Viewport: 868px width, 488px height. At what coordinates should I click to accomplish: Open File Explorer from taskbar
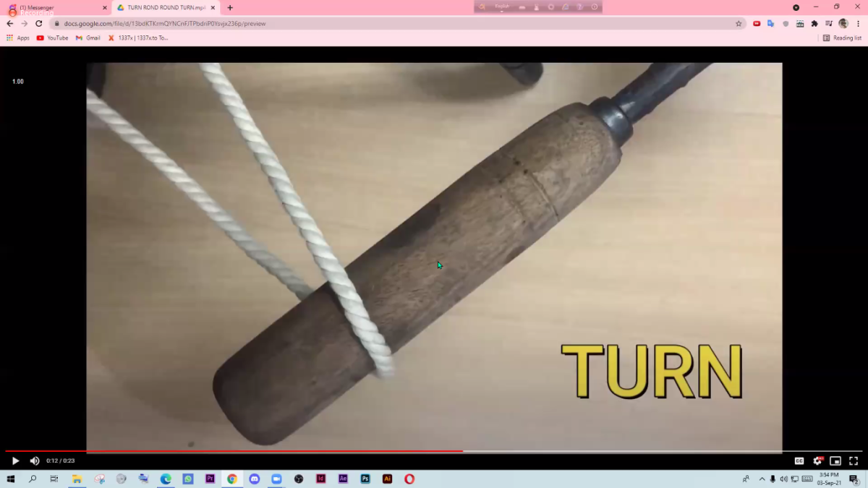click(77, 479)
